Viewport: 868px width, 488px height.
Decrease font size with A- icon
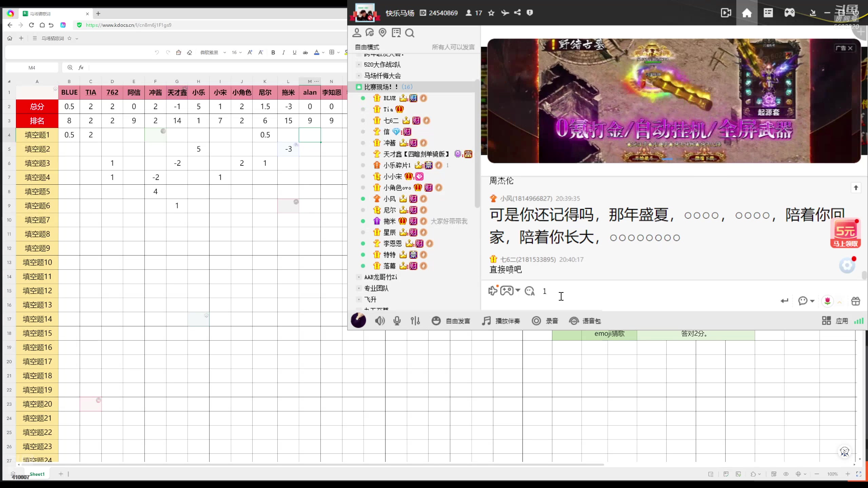(261, 53)
